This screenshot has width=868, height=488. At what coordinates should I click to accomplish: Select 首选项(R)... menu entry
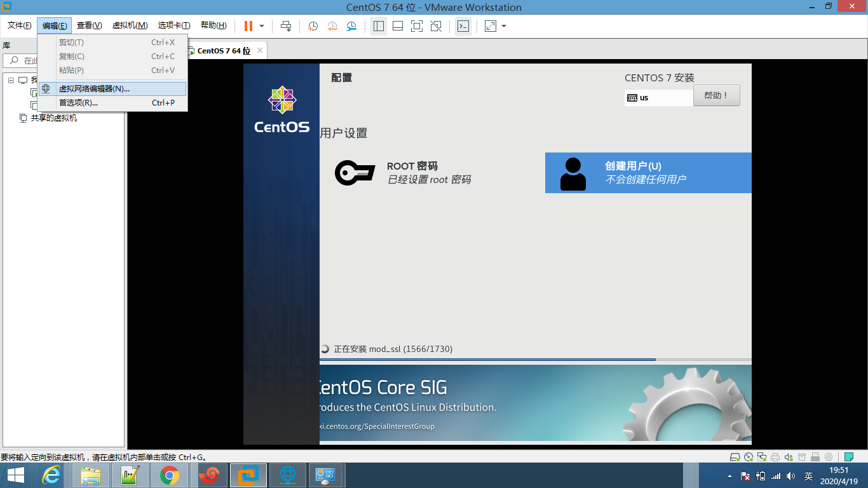tap(112, 103)
